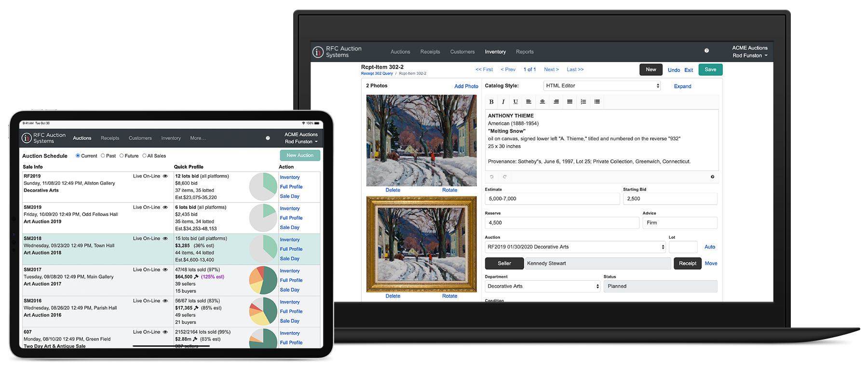The height and width of the screenshot is (368, 868).
Task: Click the Receipt button next to Kennedy Stewart
Action: click(688, 263)
